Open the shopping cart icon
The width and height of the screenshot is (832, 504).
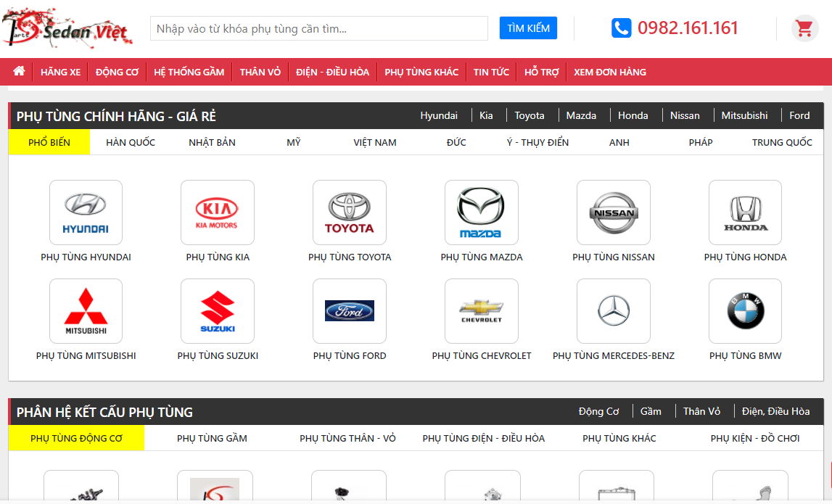[x=804, y=28]
